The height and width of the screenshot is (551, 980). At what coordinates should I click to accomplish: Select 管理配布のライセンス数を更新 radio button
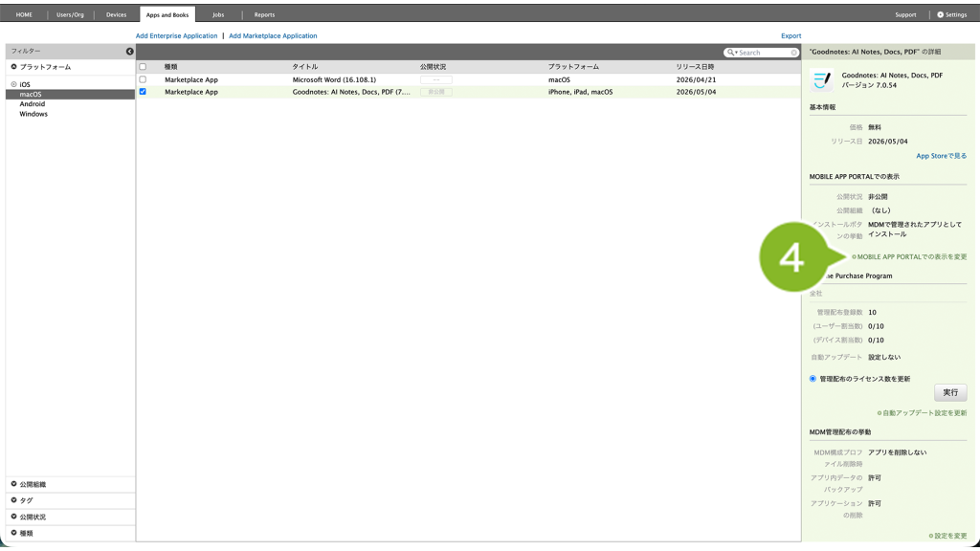pyautogui.click(x=813, y=379)
